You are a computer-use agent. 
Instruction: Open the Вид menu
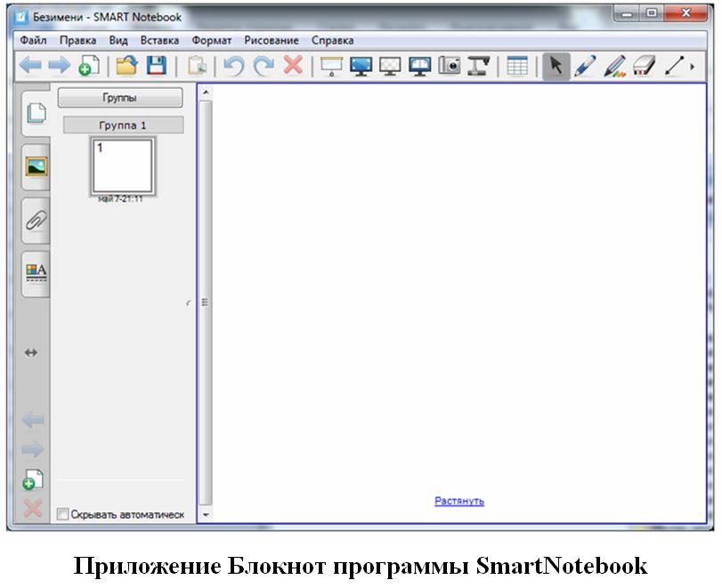(x=118, y=41)
